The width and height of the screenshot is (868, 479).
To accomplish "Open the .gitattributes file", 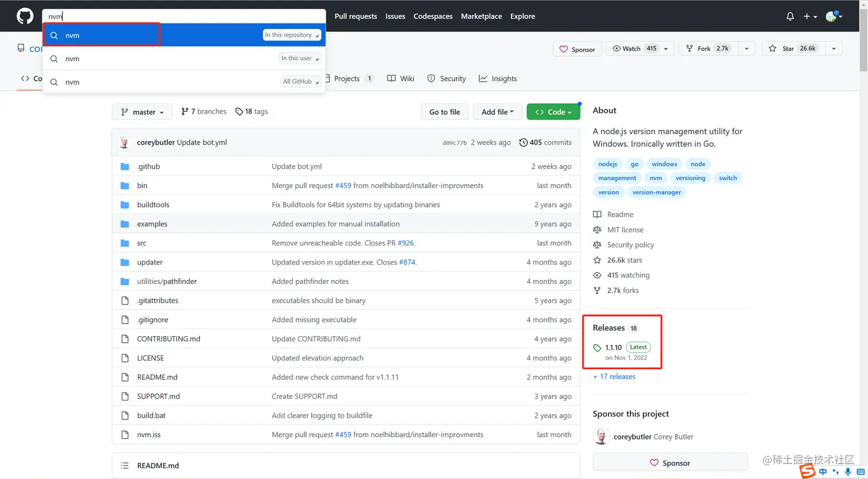I will (157, 301).
